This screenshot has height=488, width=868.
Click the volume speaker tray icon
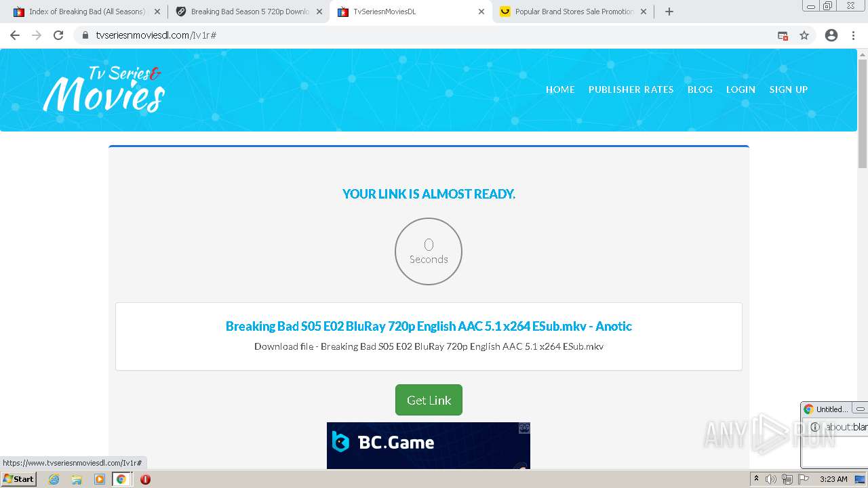[x=770, y=479]
